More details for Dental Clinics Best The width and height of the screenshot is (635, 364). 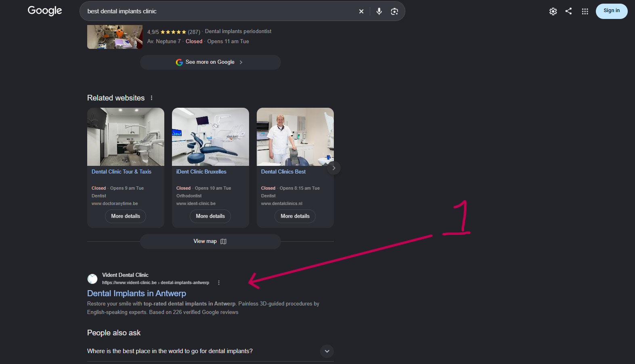pos(295,216)
